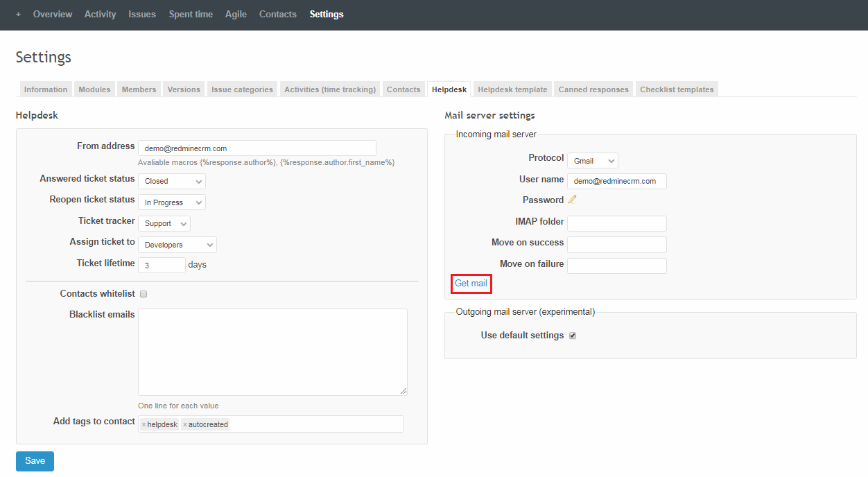This screenshot has width=868, height=477.
Task: Focus the From address input field
Action: tap(257, 148)
